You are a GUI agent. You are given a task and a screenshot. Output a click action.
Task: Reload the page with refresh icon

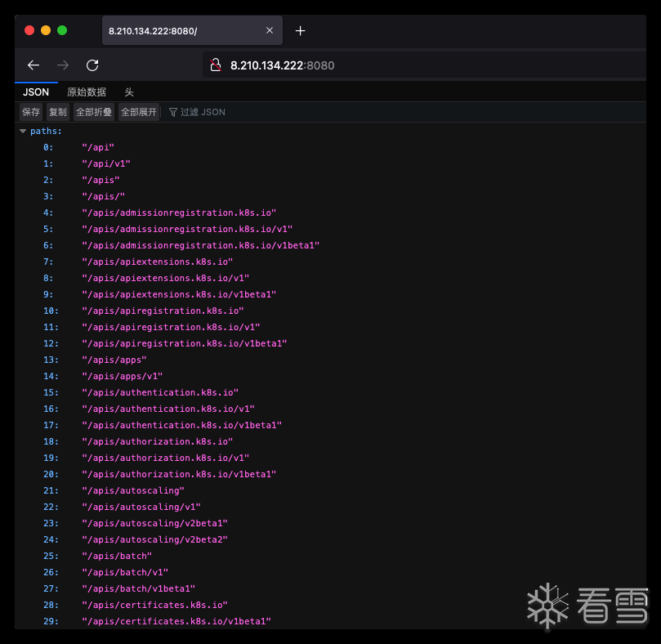(92, 65)
